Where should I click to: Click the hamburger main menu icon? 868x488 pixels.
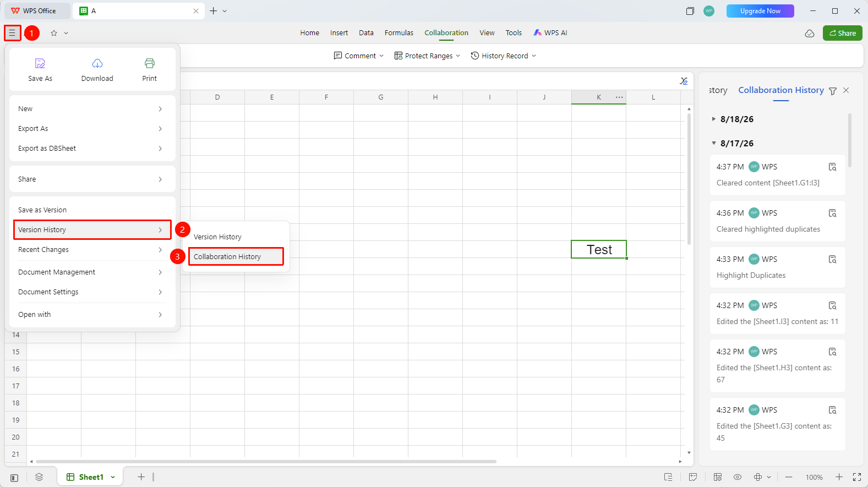point(12,33)
